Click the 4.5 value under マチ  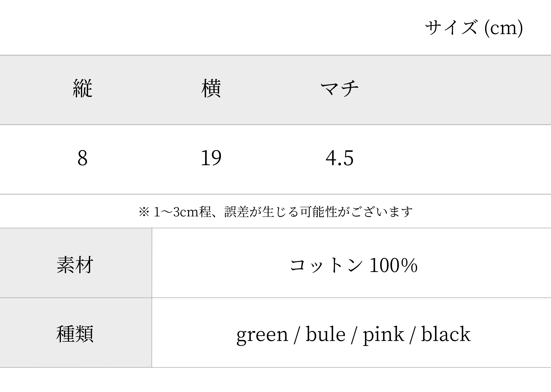click(340, 158)
